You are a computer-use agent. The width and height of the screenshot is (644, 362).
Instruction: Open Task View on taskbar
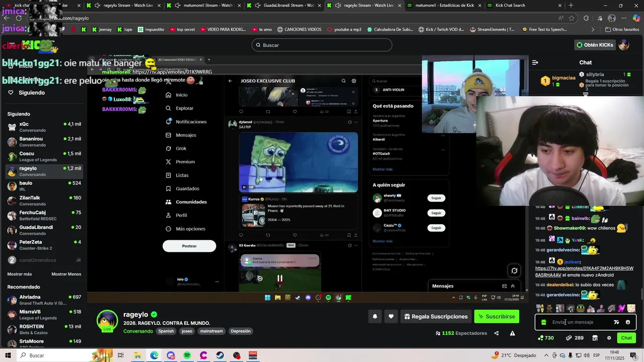click(121, 355)
